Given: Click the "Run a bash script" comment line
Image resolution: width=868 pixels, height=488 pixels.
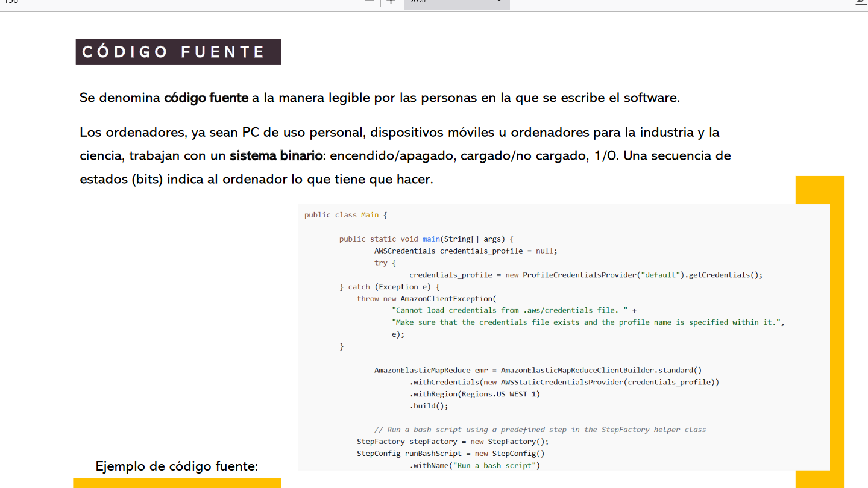Looking at the screenshot, I should point(539,430).
